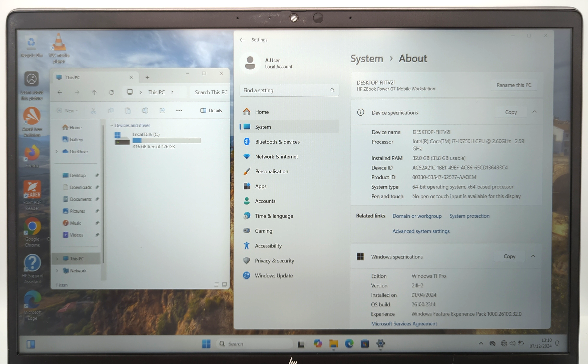The image size is (588, 364).
Task: Toggle the Details pane button in Explorer
Action: [x=211, y=111]
